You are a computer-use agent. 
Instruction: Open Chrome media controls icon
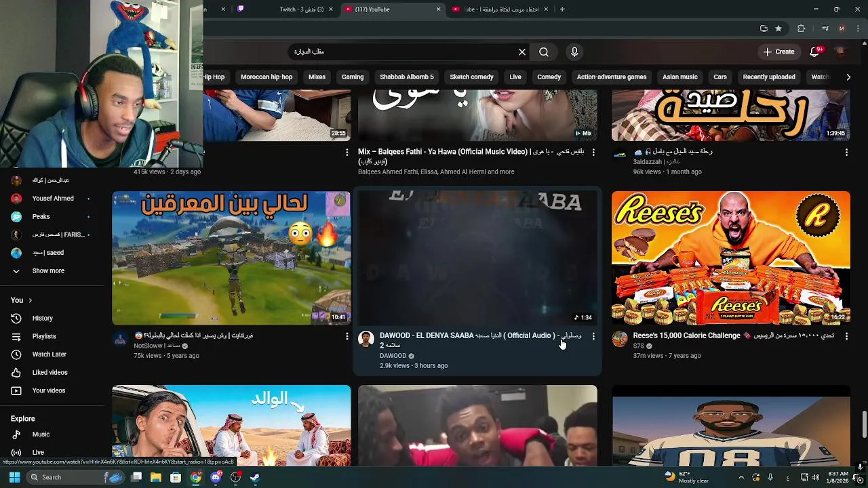point(825,28)
